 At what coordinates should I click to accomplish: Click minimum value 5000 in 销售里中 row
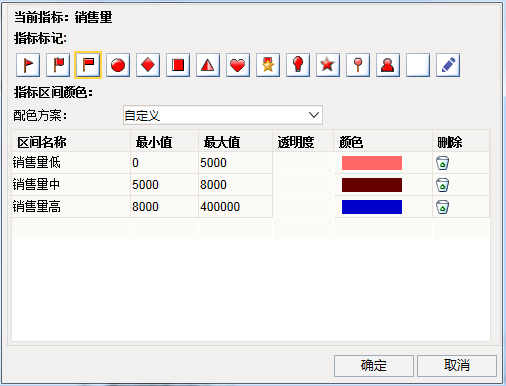[164, 185]
